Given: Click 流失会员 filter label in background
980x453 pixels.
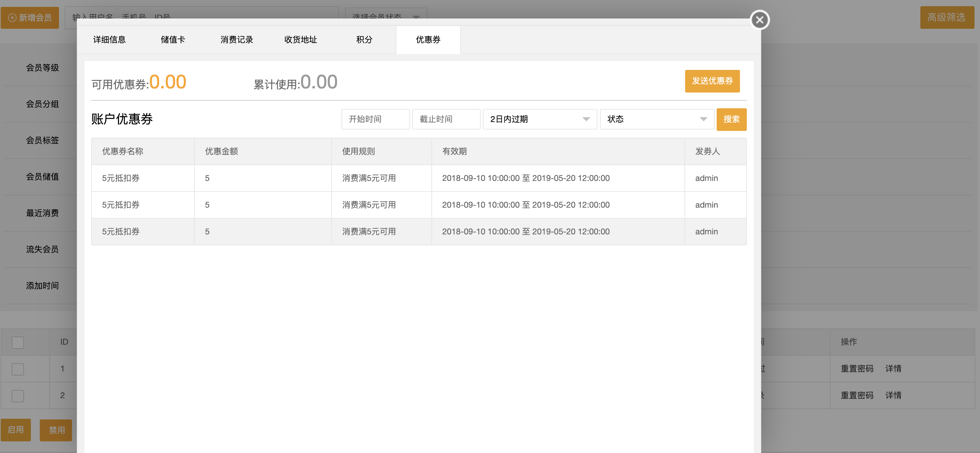Looking at the screenshot, I should pos(42,249).
